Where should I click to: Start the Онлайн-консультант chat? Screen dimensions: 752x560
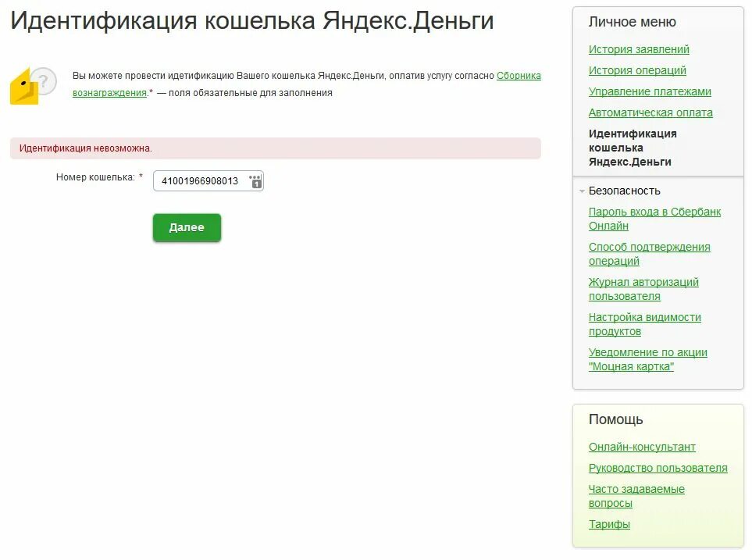[x=642, y=447]
